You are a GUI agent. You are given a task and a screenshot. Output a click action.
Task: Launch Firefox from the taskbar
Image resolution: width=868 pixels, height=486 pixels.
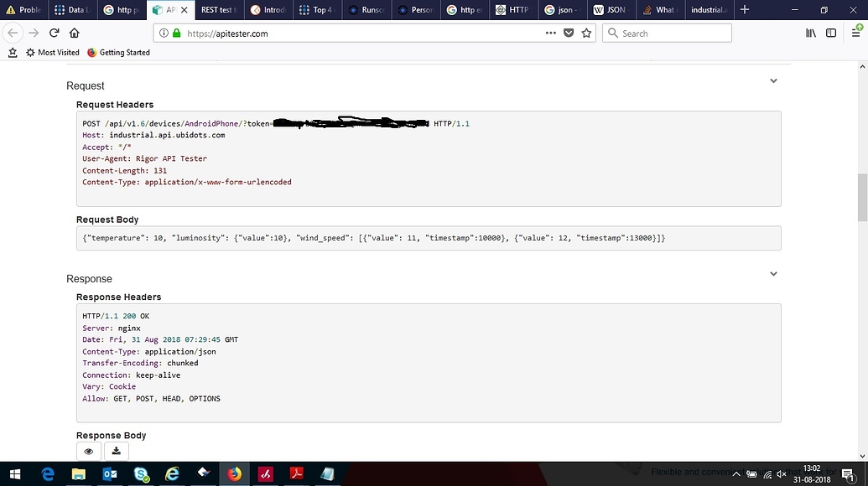pos(233,473)
